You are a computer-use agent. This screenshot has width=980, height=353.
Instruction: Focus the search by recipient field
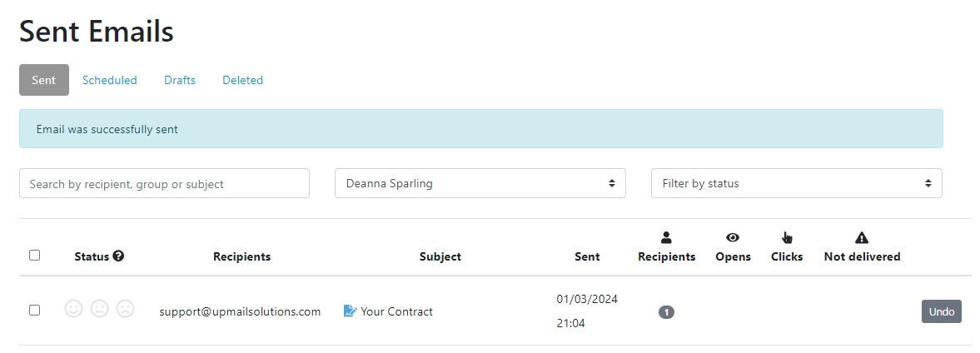[x=164, y=184]
